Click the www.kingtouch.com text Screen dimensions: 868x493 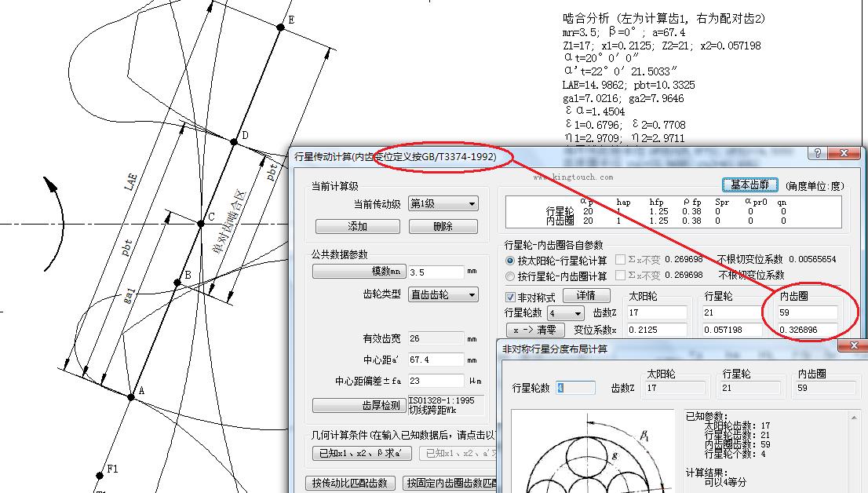tap(573, 177)
